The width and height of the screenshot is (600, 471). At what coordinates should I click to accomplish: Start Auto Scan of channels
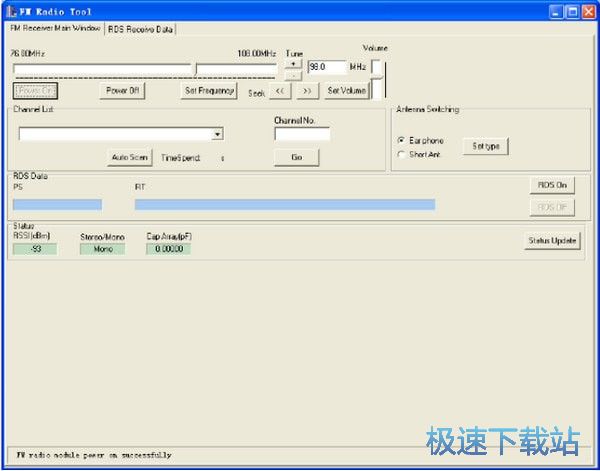(x=130, y=157)
